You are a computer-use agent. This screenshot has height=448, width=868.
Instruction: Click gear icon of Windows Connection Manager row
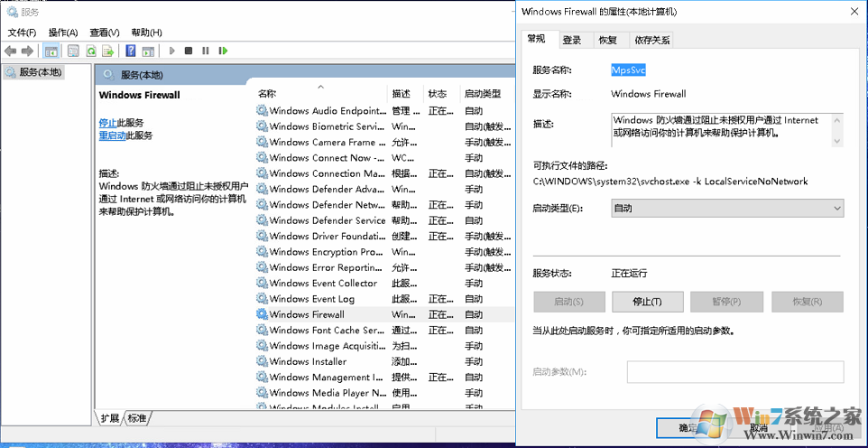click(x=262, y=173)
